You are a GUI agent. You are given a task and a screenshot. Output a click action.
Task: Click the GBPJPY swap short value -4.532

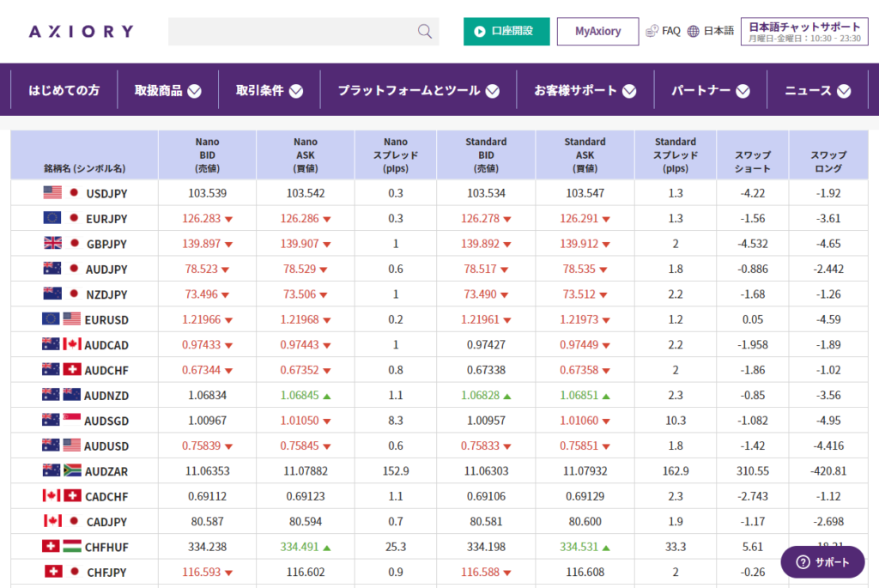[x=752, y=243]
